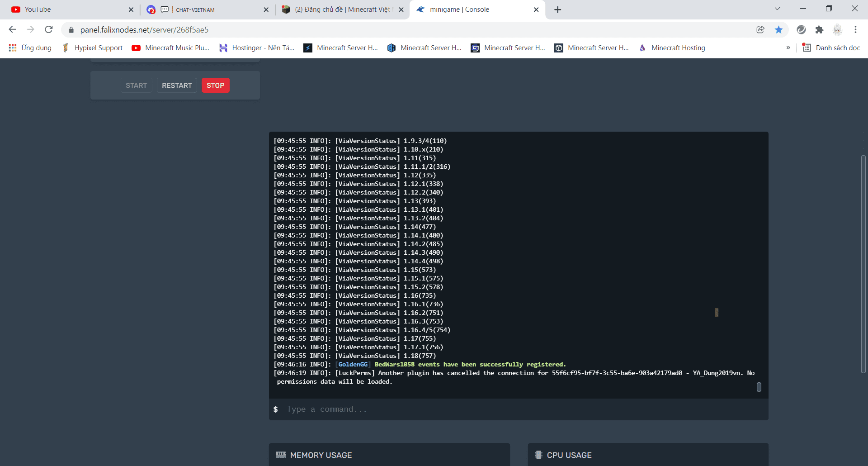Viewport: 868px width, 466px height.
Task: Click the ViaVersionStatus 1.12.2(340) log line
Action: [x=359, y=192]
